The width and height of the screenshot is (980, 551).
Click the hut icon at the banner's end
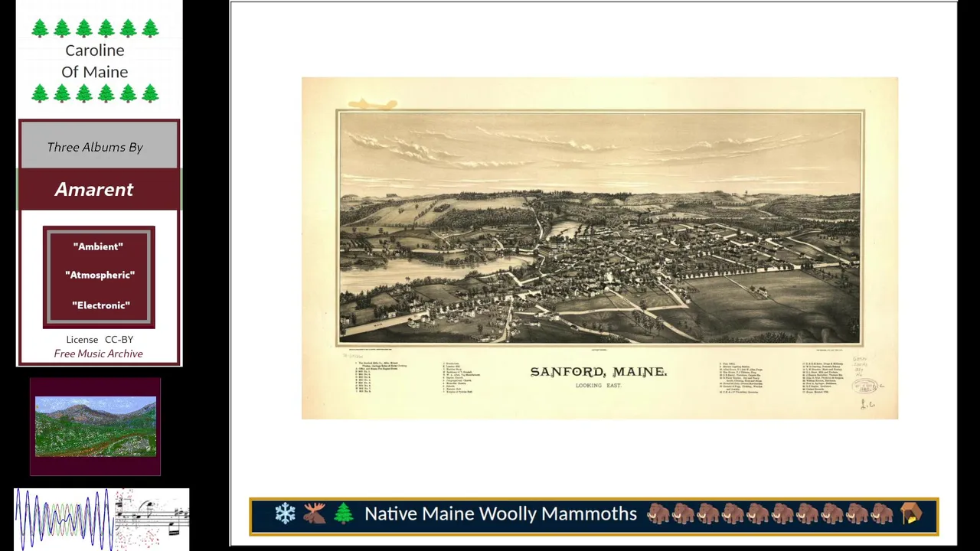[x=911, y=514]
